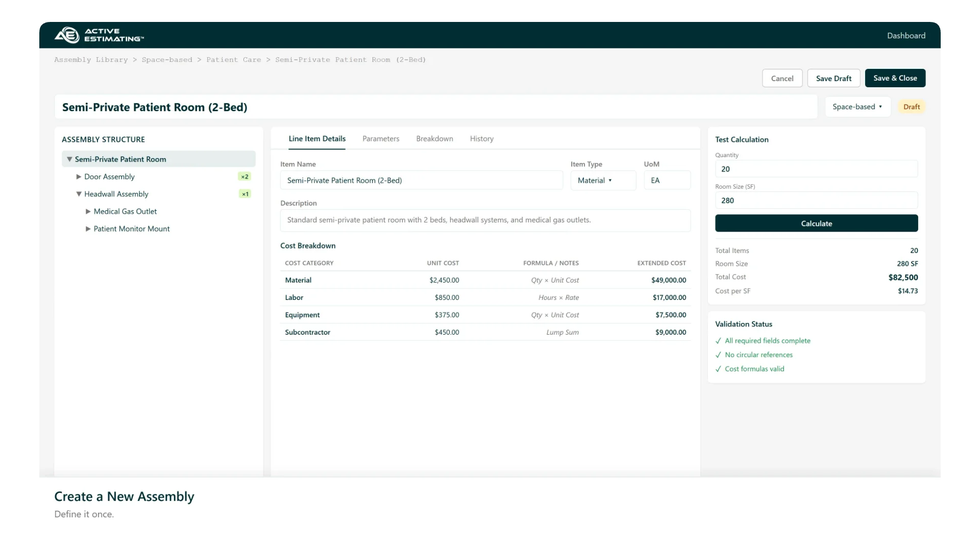Click the x1 badge on Headwall Assembly
Image resolution: width=980 pixels, height=551 pixels.
click(x=245, y=194)
